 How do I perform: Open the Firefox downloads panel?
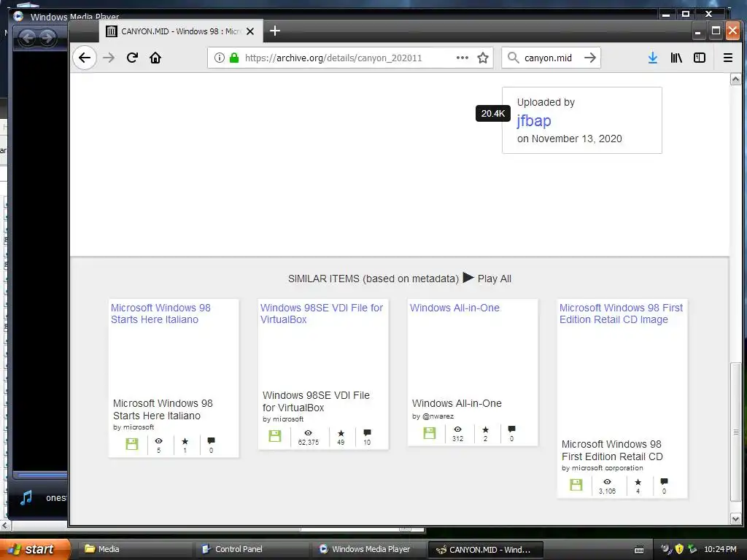click(x=653, y=58)
